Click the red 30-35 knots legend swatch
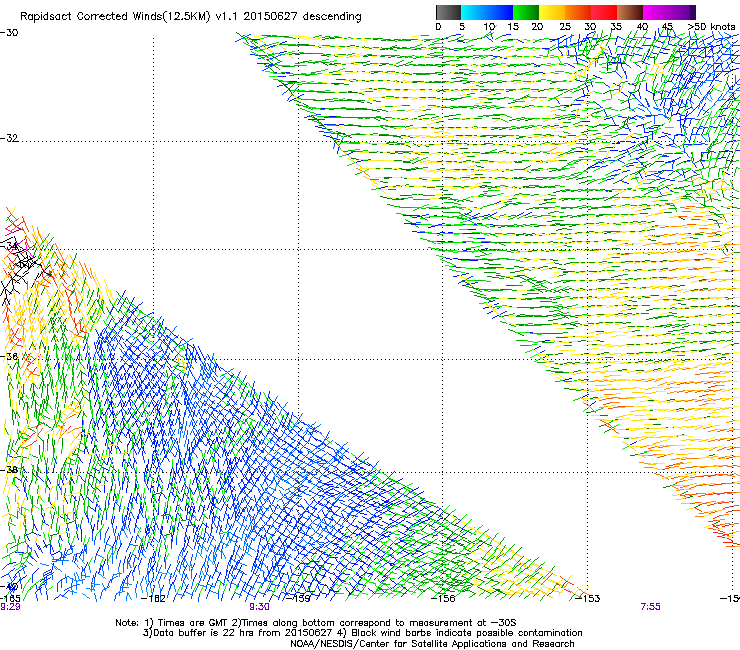This screenshot has height=650, width=740. tap(604, 12)
